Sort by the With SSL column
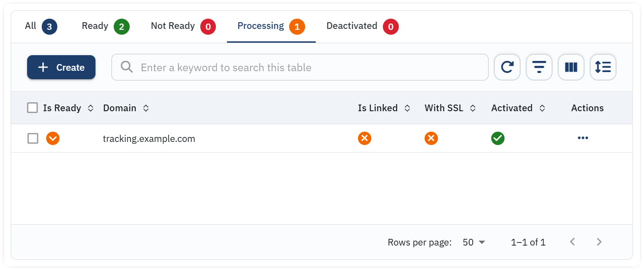This screenshot has width=644, height=270. tap(473, 108)
